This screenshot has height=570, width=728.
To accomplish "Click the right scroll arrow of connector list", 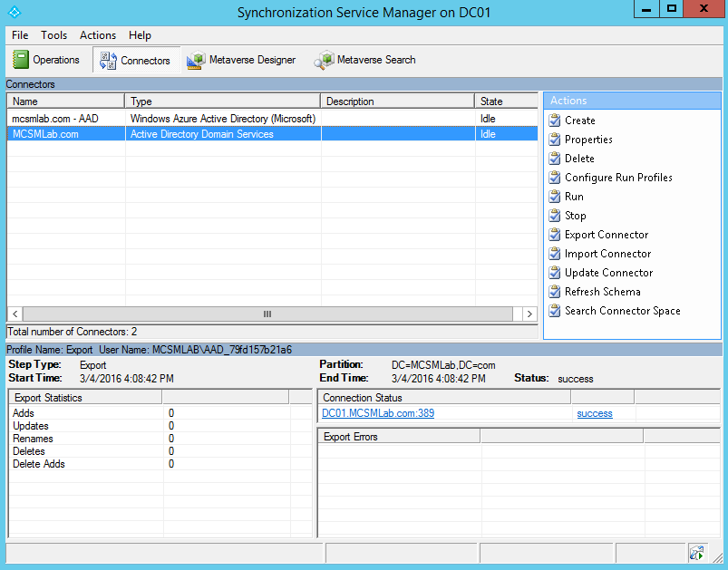I will (x=529, y=314).
